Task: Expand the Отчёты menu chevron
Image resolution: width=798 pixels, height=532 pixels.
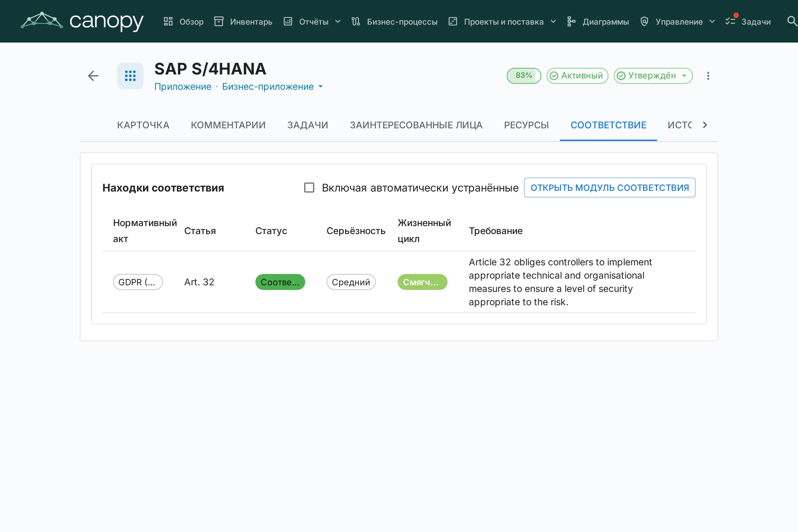Action: point(338,21)
